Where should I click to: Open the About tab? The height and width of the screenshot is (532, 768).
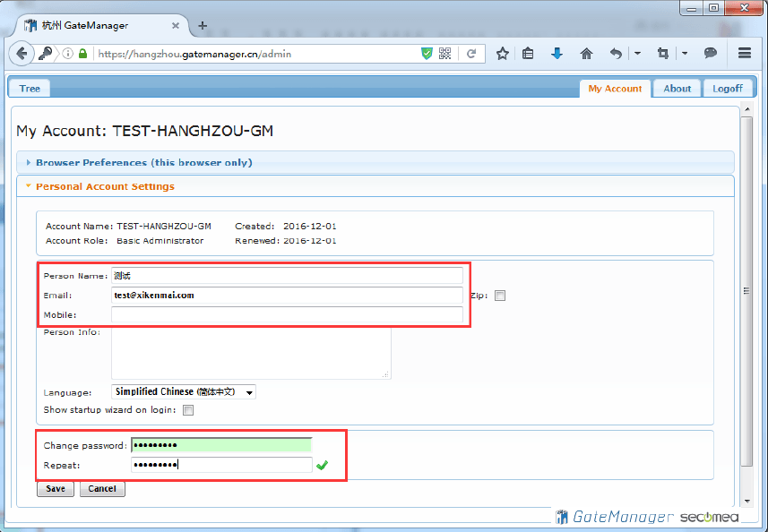(x=677, y=88)
